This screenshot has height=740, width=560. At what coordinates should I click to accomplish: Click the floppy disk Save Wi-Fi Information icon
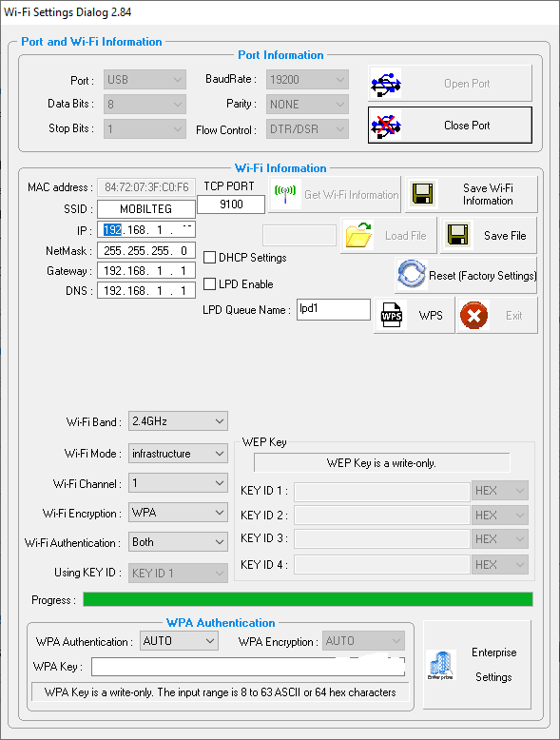pyautogui.click(x=422, y=194)
